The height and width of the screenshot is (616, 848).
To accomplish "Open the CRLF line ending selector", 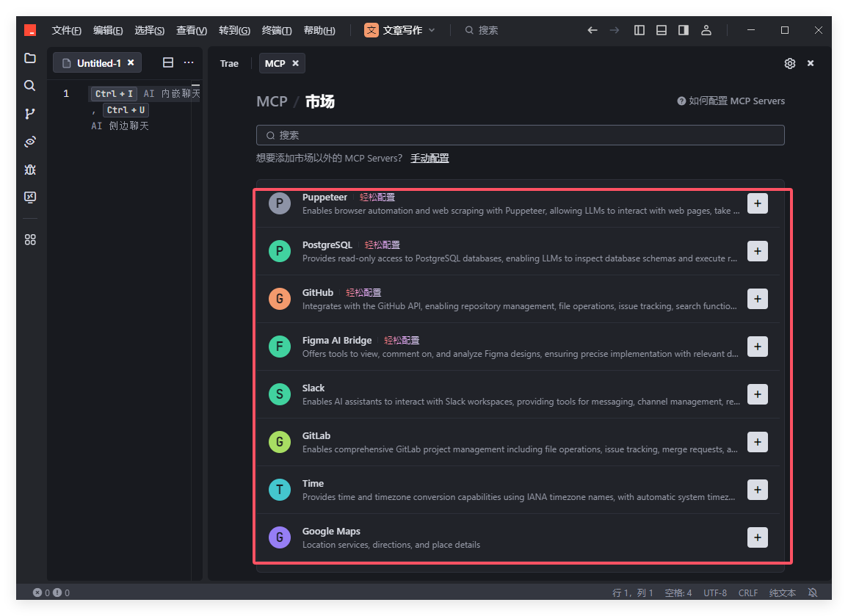I will pos(748,593).
